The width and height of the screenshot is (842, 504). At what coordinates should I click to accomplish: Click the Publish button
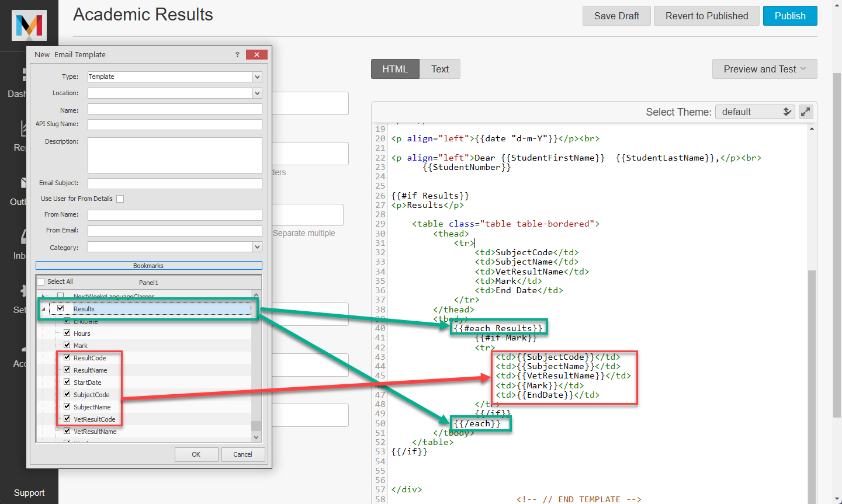click(789, 16)
